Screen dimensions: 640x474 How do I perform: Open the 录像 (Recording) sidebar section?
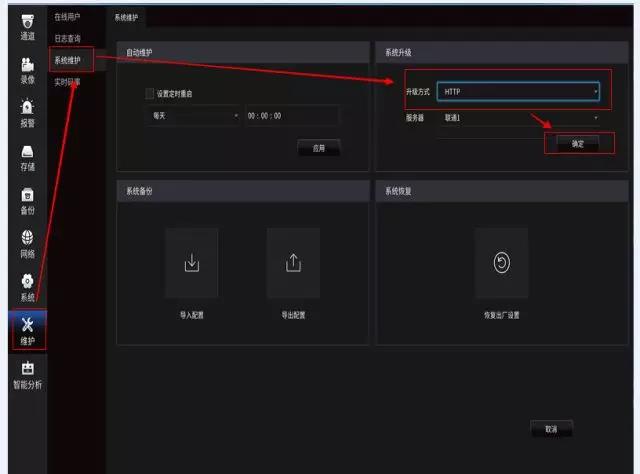[x=27, y=70]
